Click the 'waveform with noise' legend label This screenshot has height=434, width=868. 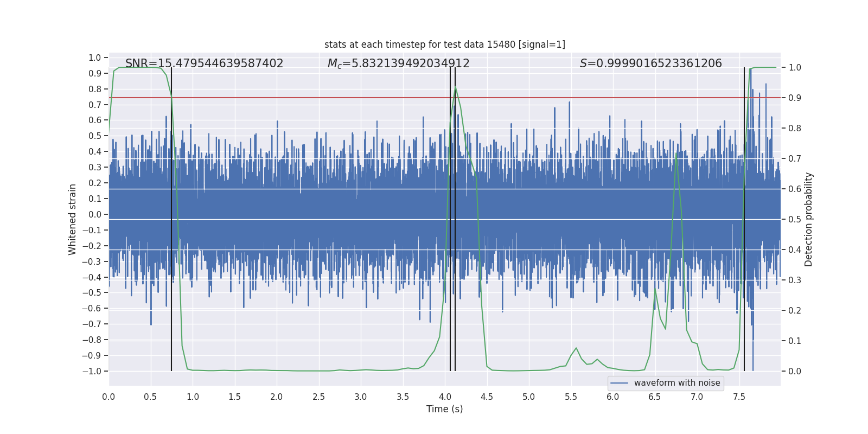pyautogui.click(x=677, y=383)
